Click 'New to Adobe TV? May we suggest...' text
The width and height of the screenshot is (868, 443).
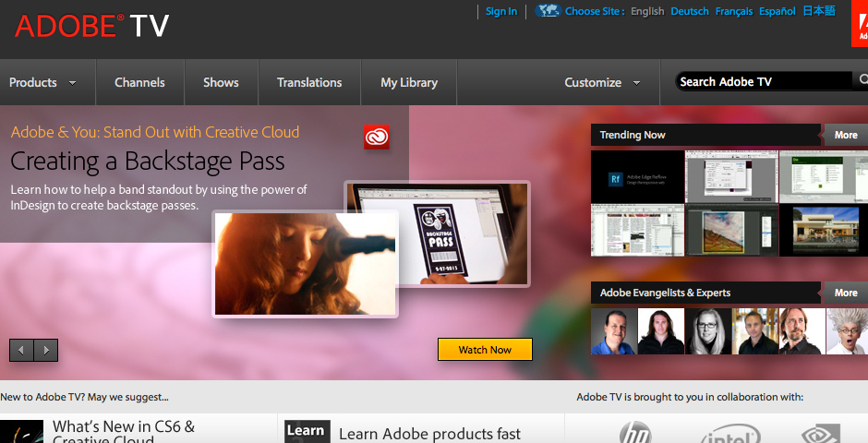click(84, 397)
